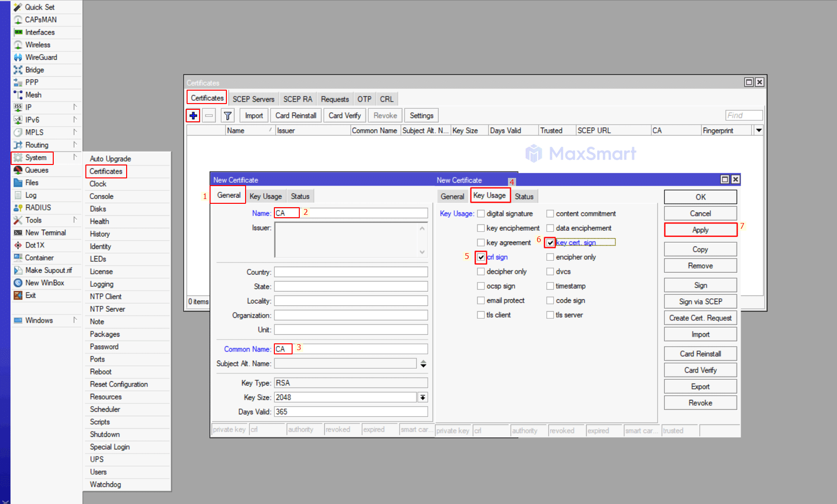Enable the tls client checkbox

point(481,315)
